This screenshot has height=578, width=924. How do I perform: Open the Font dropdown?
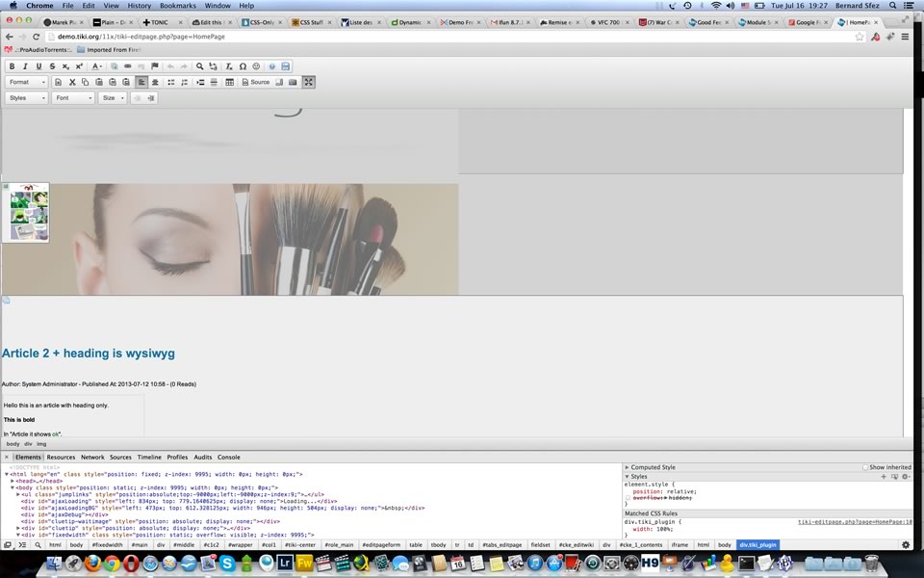point(73,98)
